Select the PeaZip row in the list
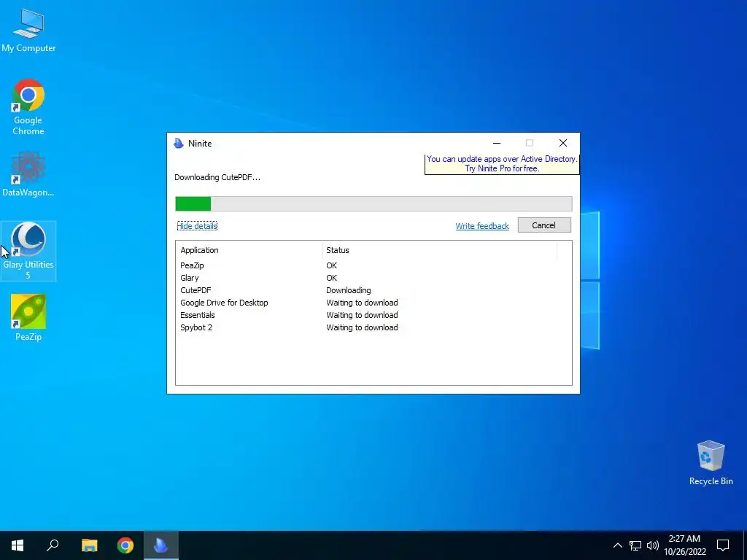 coord(373,265)
